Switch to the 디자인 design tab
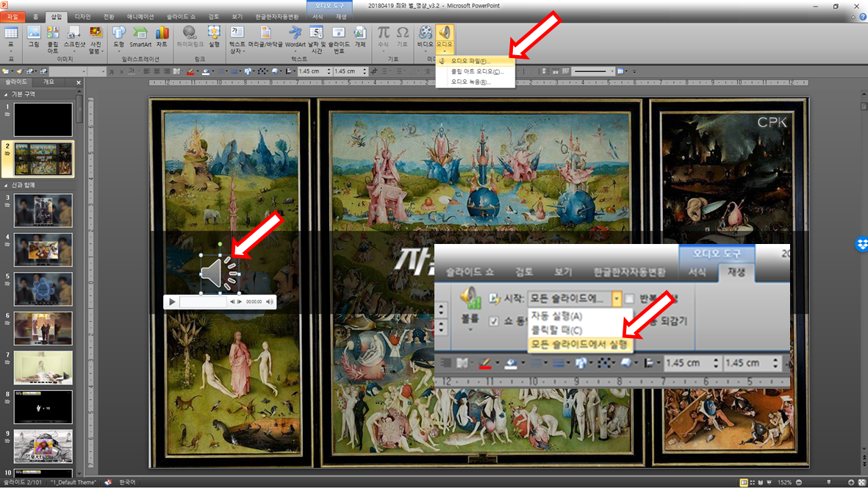This screenshot has height=488, width=868. coord(82,17)
